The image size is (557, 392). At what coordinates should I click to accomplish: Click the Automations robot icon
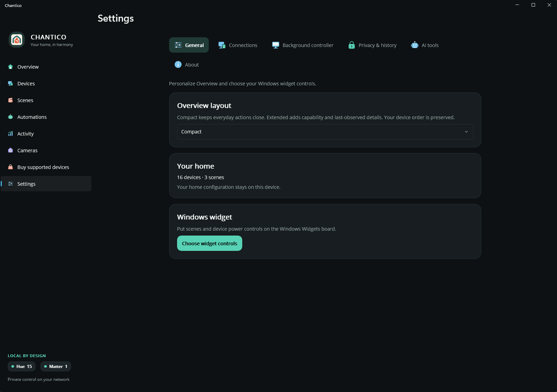tap(10, 117)
